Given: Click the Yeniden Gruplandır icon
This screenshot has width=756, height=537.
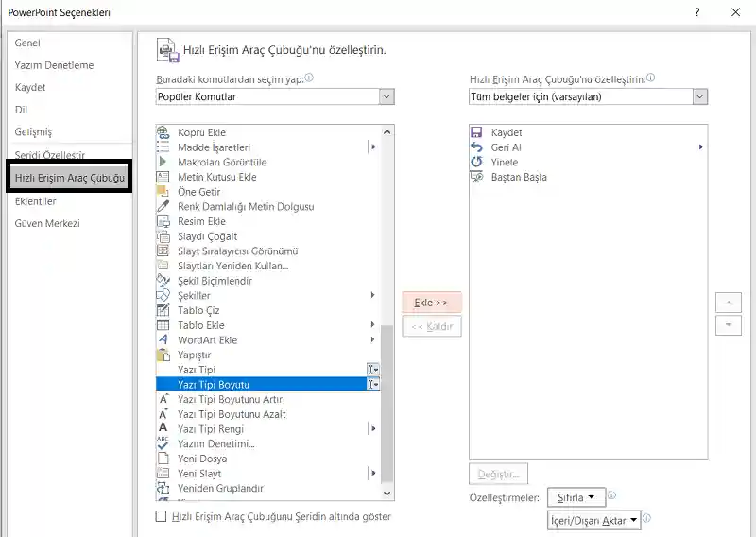Looking at the screenshot, I should point(163,488).
